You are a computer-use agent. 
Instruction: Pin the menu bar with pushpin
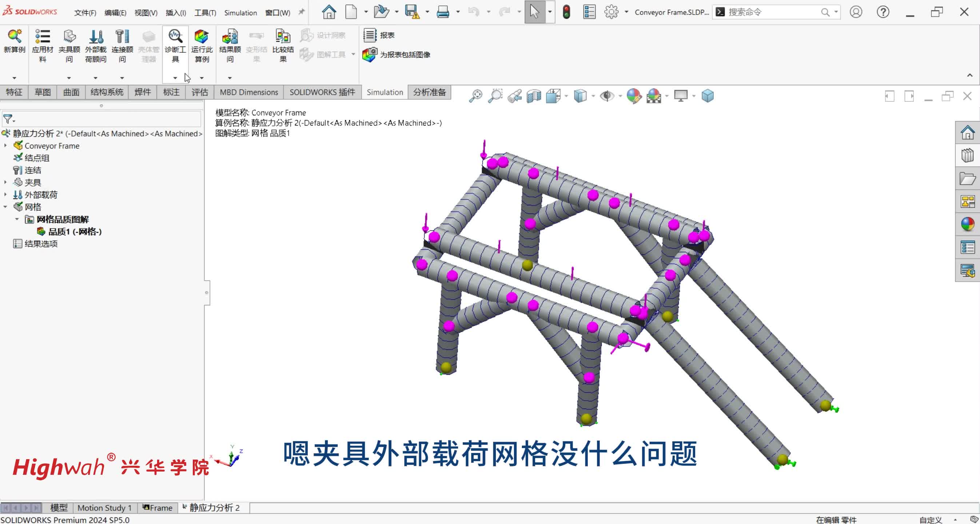(x=301, y=12)
